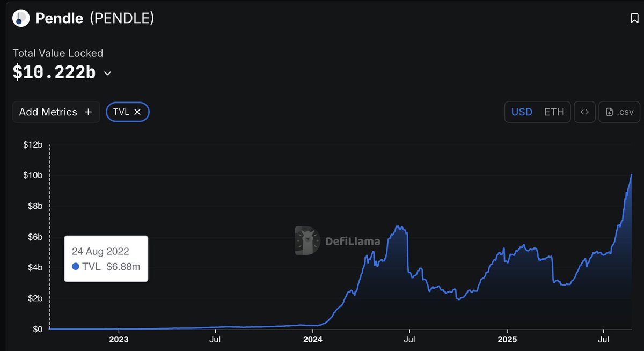Click the 2023 x-axis label
This screenshot has height=351, width=644.
(119, 339)
